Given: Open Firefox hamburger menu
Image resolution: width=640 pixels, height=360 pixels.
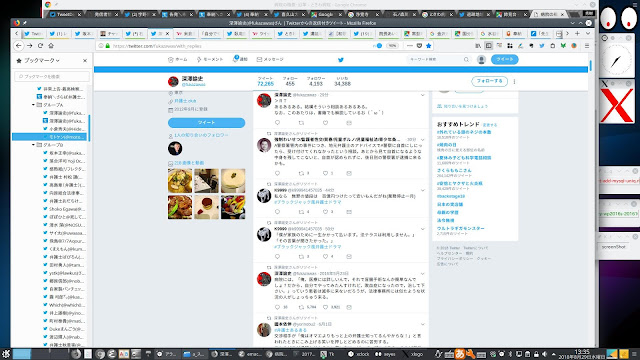Looking at the screenshot, I should coord(587,46).
